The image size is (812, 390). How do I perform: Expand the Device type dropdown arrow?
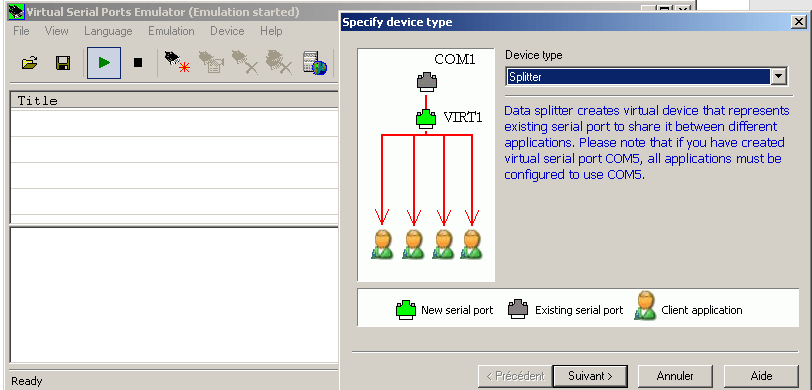pos(778,77)
